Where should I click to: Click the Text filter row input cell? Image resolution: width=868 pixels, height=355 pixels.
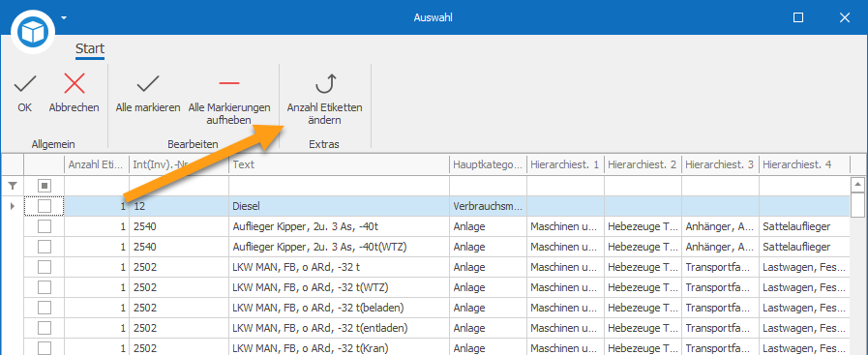tap(339, 187)
